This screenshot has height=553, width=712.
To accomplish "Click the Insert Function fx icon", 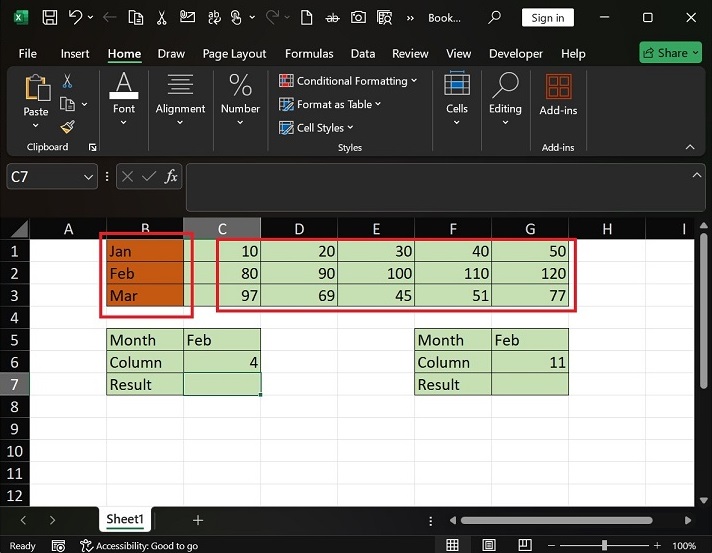I will 171,176.
